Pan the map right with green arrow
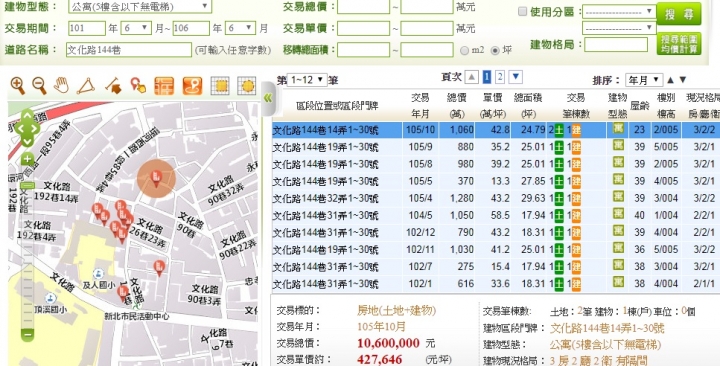The width and height of the screenshot is (720, 366). click(x=36, y=128)
